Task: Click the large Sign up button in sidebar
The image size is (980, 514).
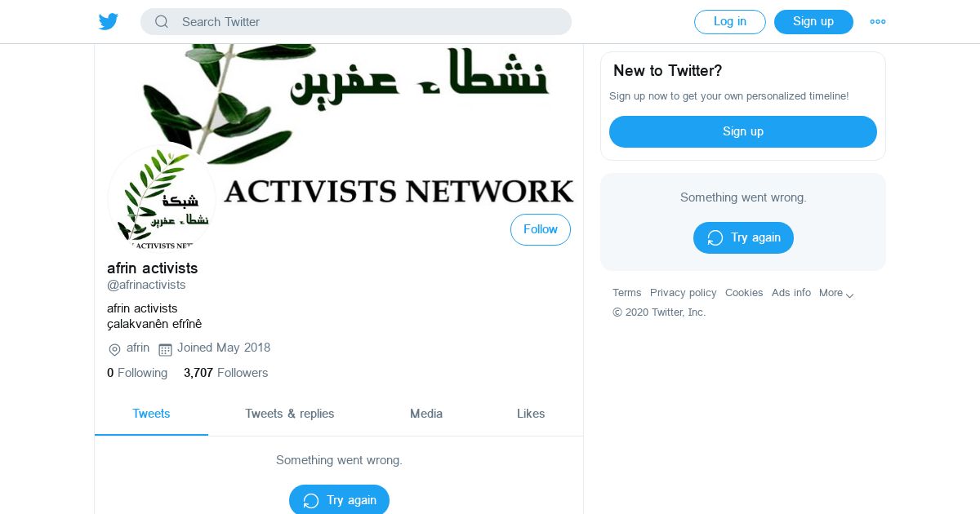Action: pyautogui.click(x=743, y=131)
